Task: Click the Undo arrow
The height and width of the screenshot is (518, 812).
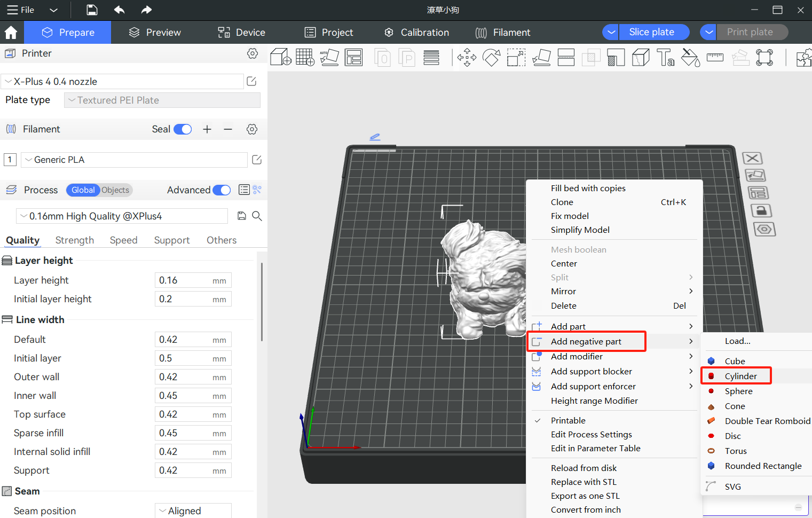Action: 120,10
